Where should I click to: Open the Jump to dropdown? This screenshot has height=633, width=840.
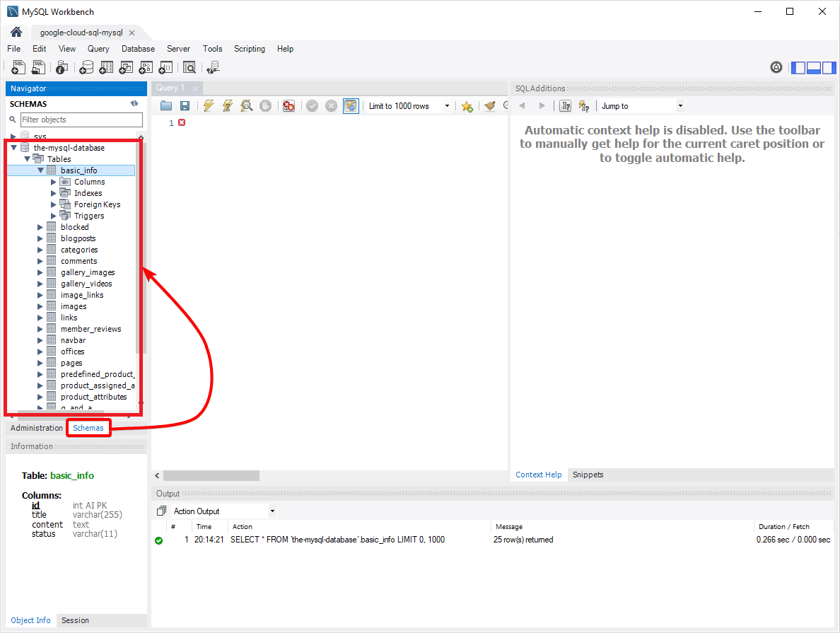(642, 106)
